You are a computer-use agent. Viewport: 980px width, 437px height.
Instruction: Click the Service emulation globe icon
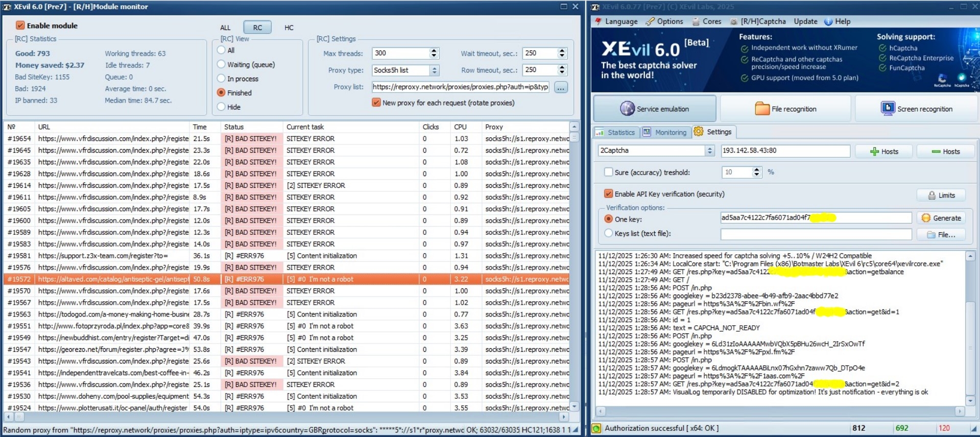(627, 109)
